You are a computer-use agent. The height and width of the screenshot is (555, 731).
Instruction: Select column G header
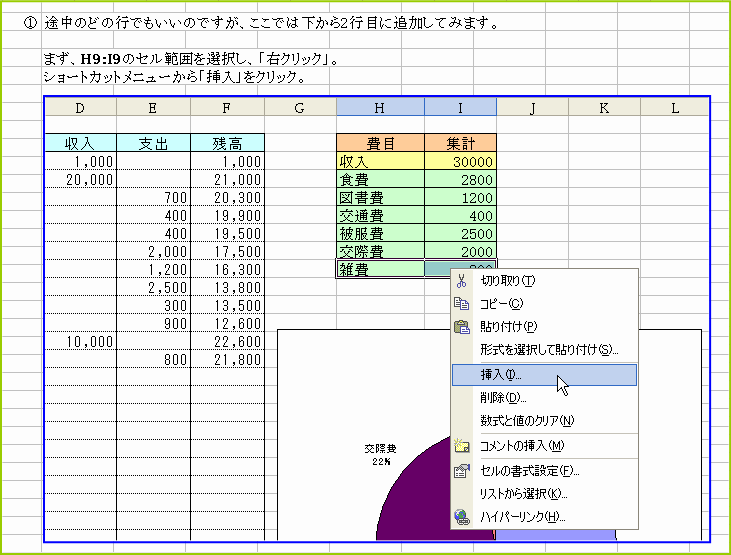click(x=300, y=108)
